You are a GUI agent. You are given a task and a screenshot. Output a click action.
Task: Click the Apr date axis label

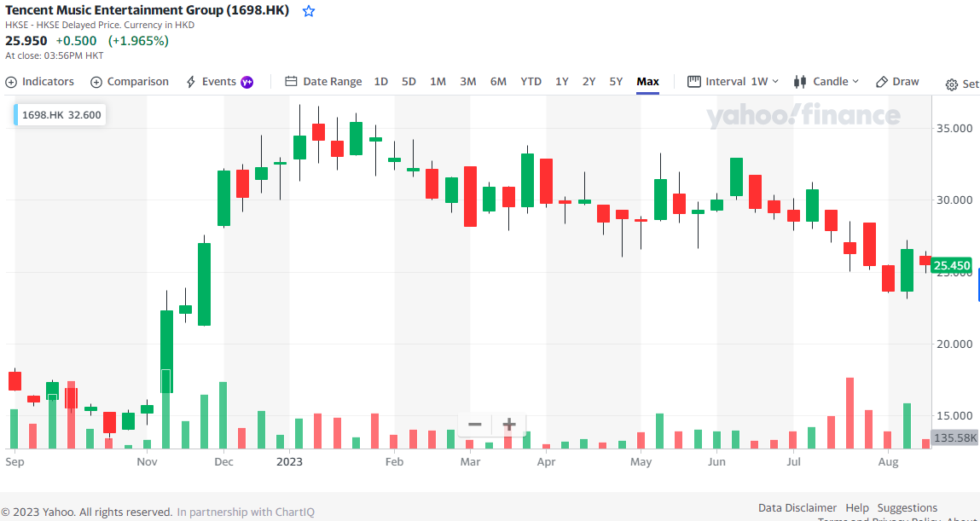point(546,462)
